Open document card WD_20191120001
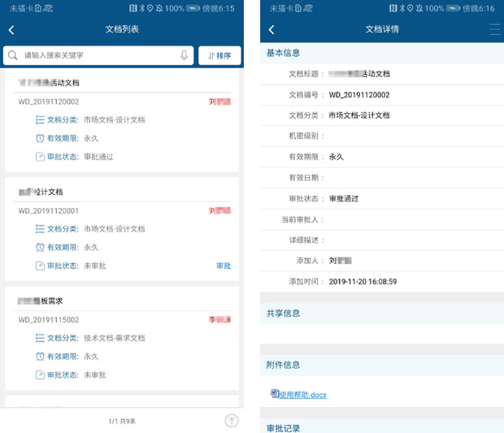This screenshot has width=504, height=433. point(122,230)
